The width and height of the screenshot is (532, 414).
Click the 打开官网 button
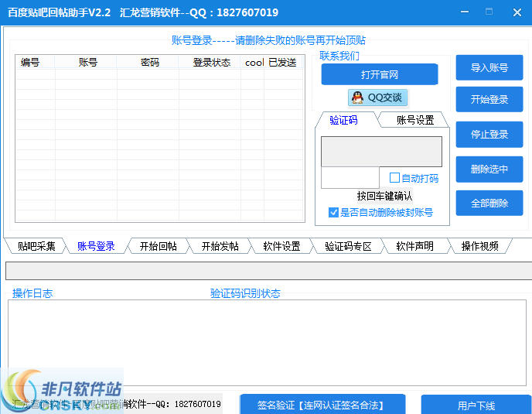tap(380, 74)
